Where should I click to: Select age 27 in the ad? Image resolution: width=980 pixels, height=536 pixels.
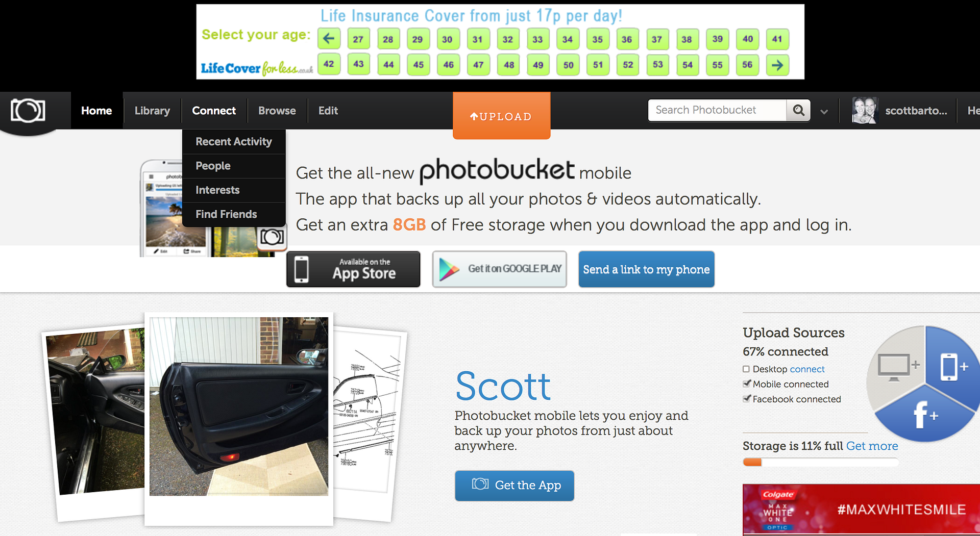[358, 39]
